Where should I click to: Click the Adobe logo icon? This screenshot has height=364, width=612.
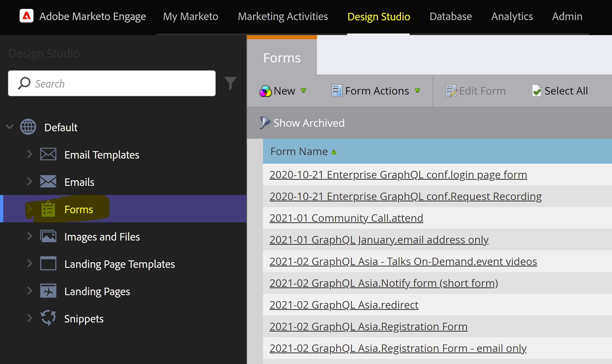26,16
